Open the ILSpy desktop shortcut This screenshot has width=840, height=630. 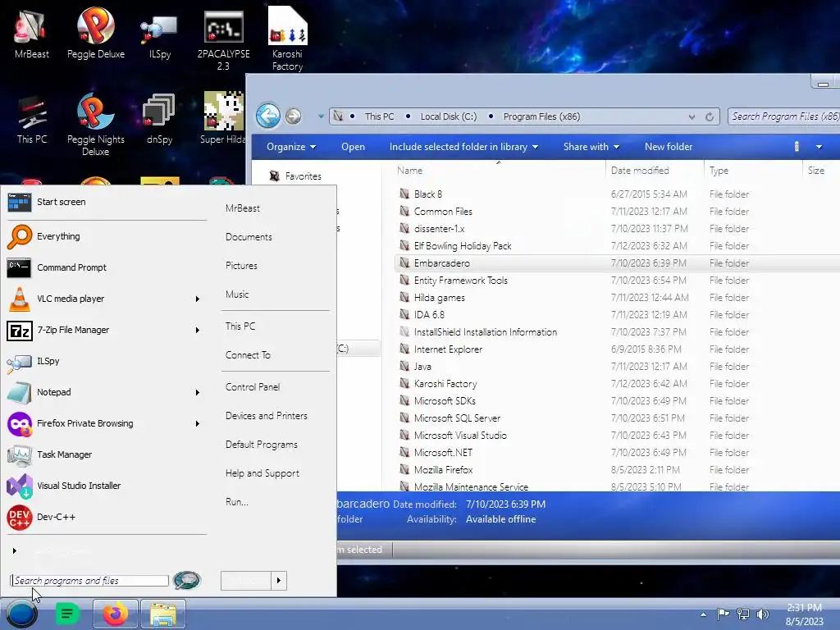[160, 33]
